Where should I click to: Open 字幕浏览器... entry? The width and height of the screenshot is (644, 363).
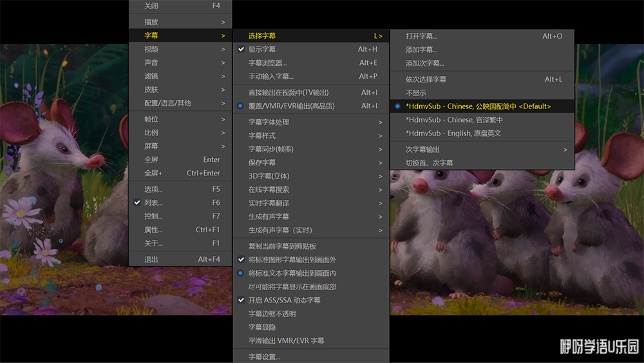(x=267, y=63)
